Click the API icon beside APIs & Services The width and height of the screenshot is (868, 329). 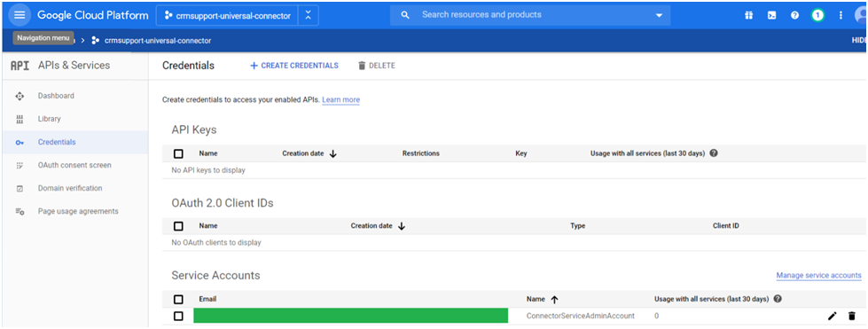(20, 66)
